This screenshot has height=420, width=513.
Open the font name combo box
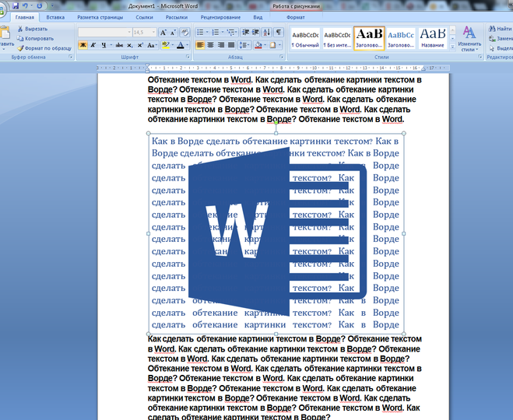(x=104, y=33)
